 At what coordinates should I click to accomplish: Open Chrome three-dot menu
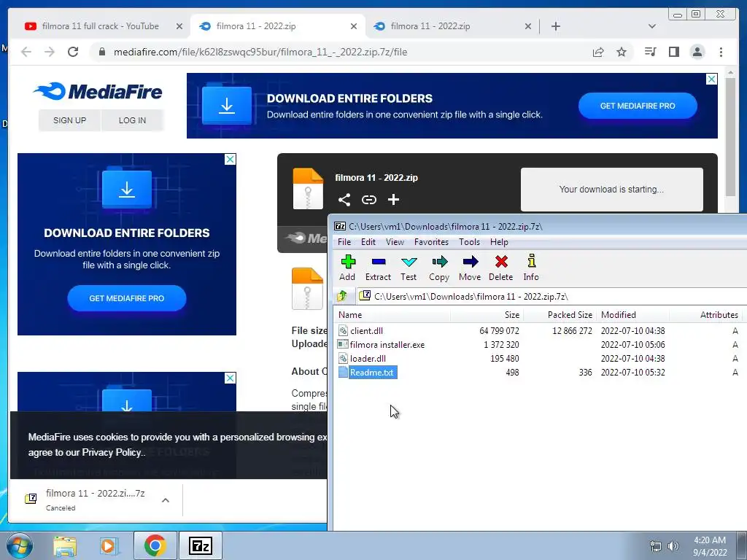point(721,52)
